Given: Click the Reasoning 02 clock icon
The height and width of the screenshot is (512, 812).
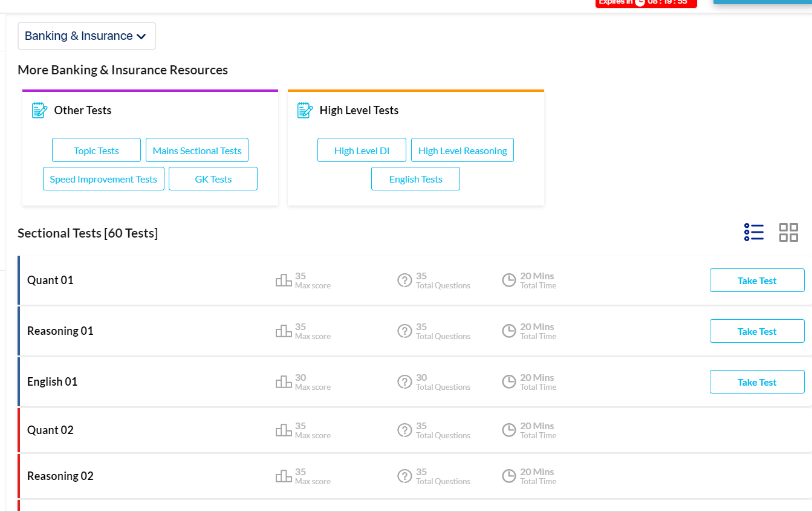Looking at the screenshot, I should [x=509, y=476].
